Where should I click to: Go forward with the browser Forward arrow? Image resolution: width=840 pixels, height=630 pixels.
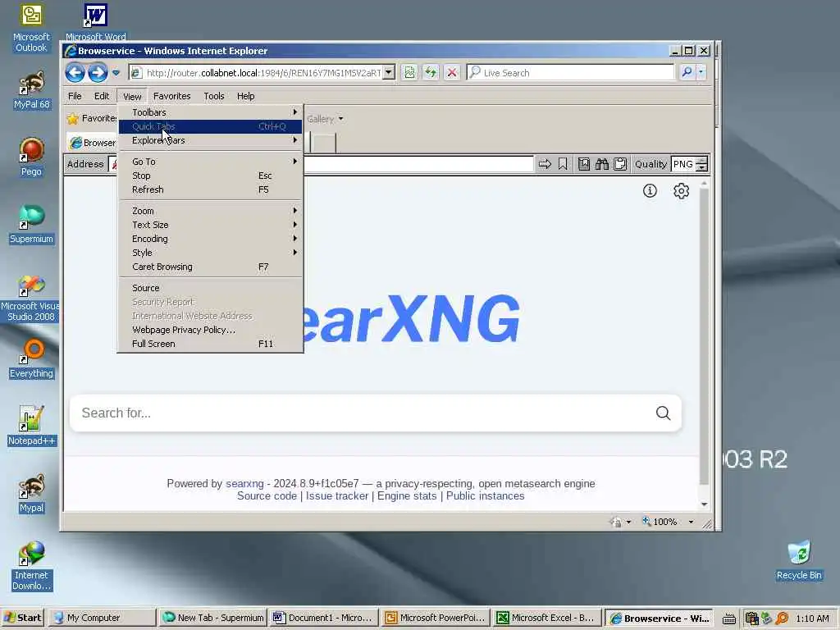98,72
